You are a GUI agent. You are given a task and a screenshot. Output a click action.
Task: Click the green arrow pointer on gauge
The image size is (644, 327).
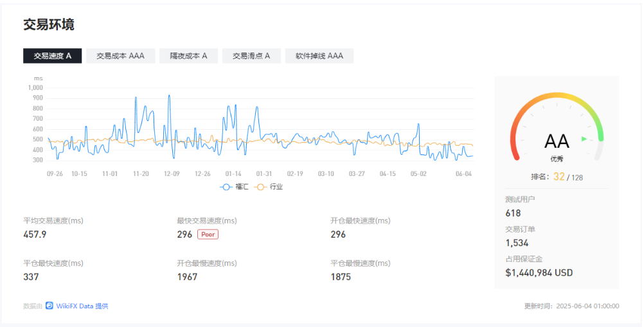tap(584, 138)
